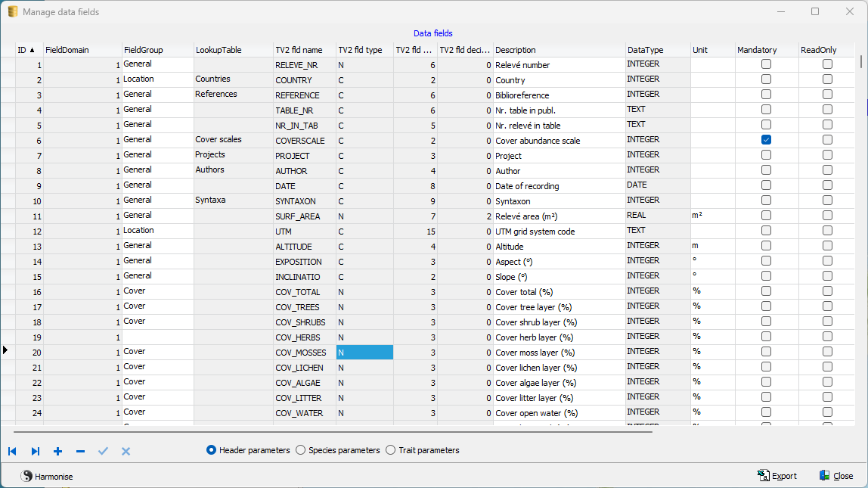The image size is (868, 488).
Task: Click the Harmonise yin-yang button
Action: [47, 476]
